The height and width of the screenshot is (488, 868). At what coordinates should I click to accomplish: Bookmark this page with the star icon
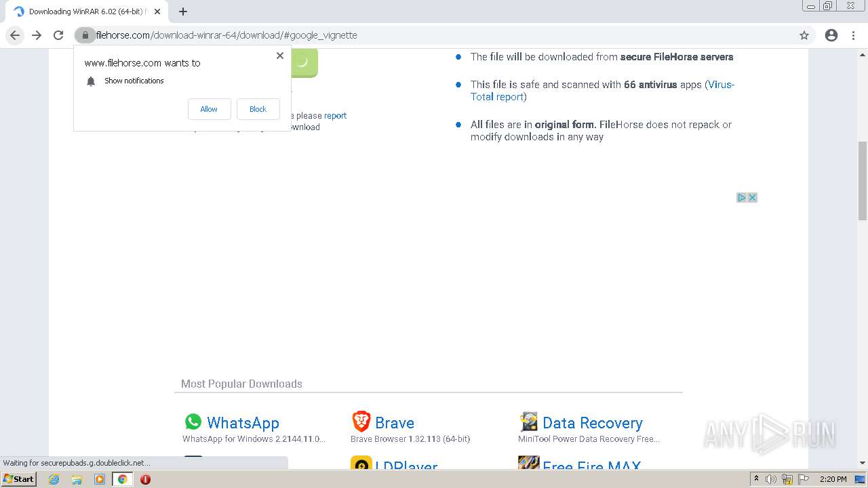(x=804, y=35)
